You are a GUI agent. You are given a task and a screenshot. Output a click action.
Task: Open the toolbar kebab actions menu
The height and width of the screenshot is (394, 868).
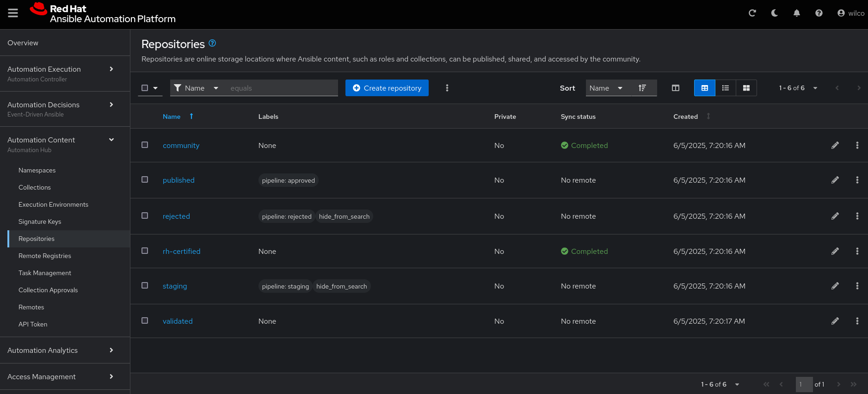coord(447,88)
